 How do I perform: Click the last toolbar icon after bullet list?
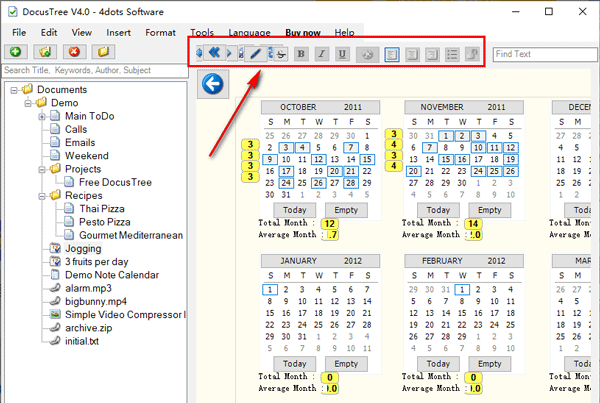pyautogui.click(x=473, y=55)
